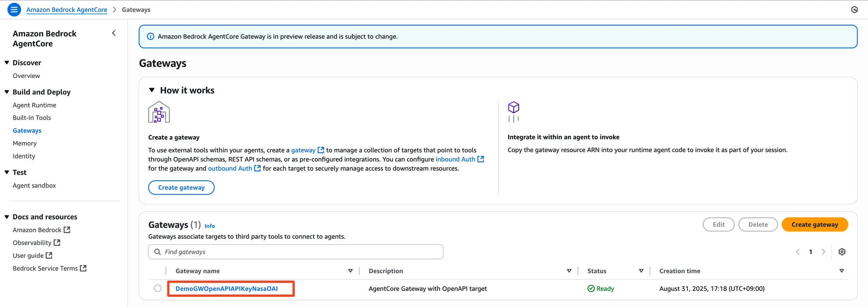Viewport: 868px width, 307px height.
Task: Click the orange Create gateway button
Action: click(x=815, y=225)
